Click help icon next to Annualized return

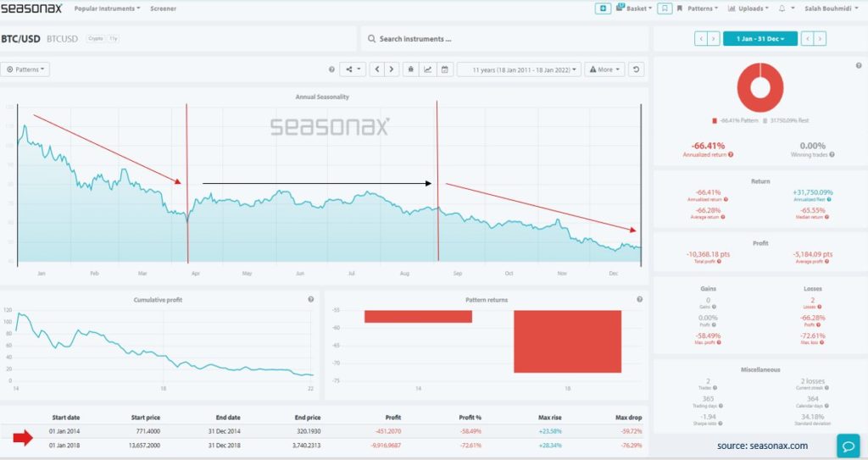pos(731,155)
